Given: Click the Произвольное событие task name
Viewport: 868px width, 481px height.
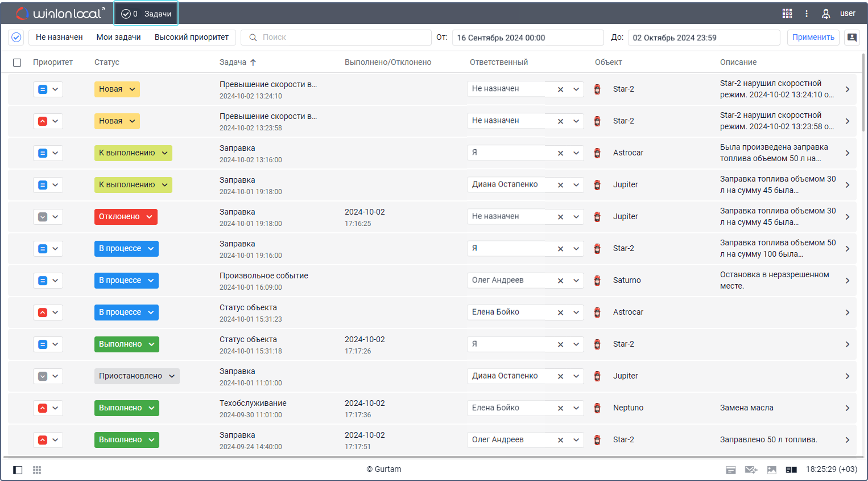Looking at the screenshot, I should pyautogui.click(x=264, y=276).
